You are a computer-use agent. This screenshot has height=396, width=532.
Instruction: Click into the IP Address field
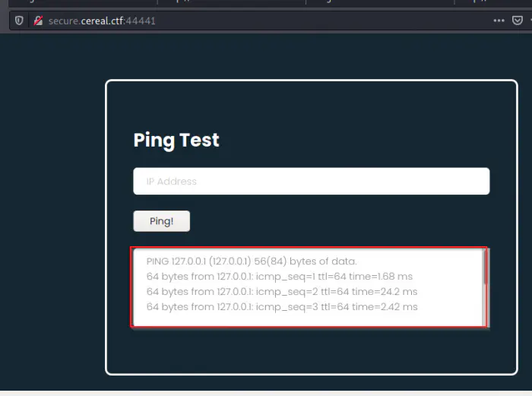[x=311, y=182]
